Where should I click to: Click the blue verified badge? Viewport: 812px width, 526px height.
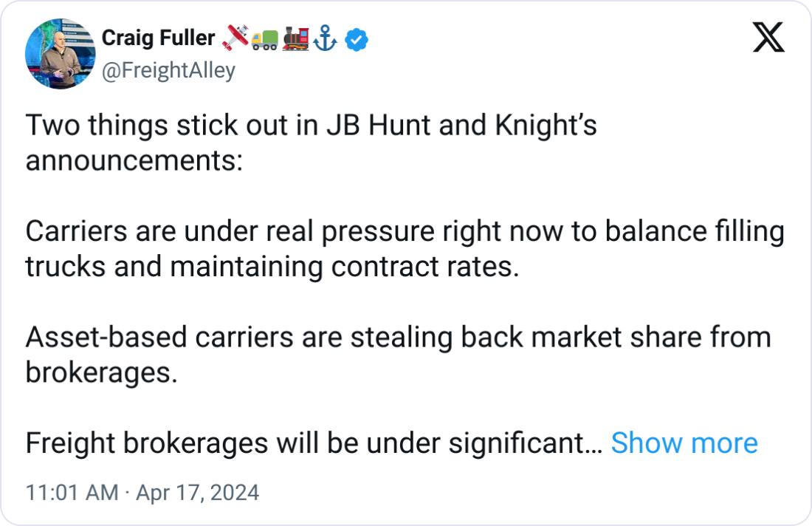357,39
